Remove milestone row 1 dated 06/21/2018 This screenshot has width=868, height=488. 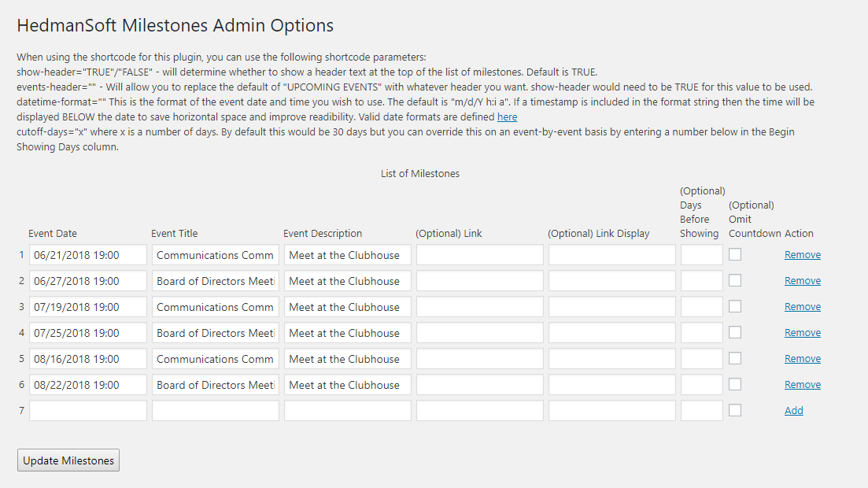tap(802, 255)
